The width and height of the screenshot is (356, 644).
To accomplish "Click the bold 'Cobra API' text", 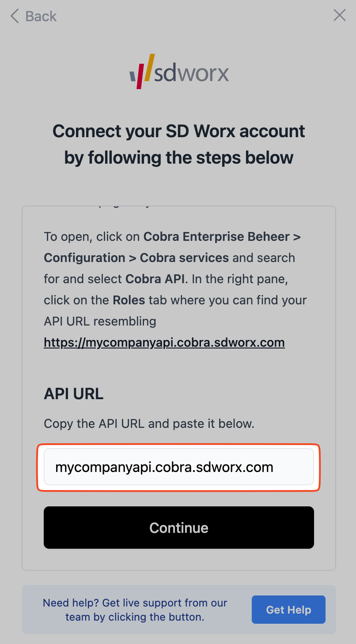I will [x=156, y=279].
